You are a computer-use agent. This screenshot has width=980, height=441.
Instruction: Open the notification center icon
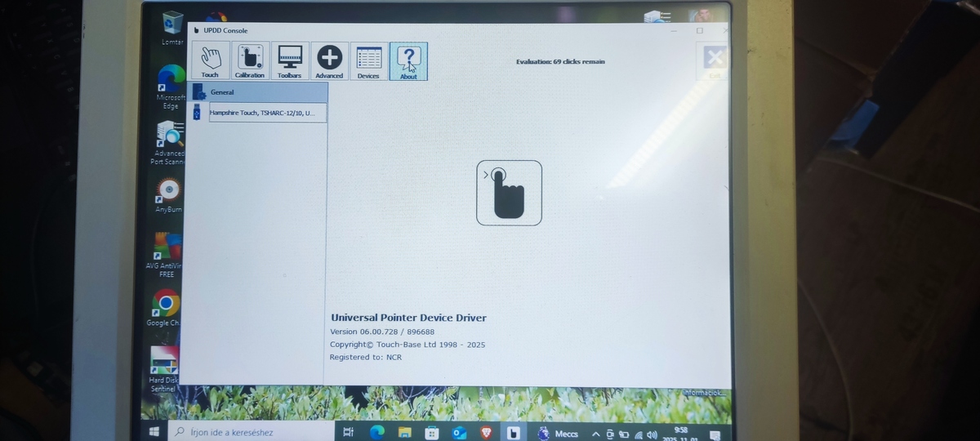(715, 434)
